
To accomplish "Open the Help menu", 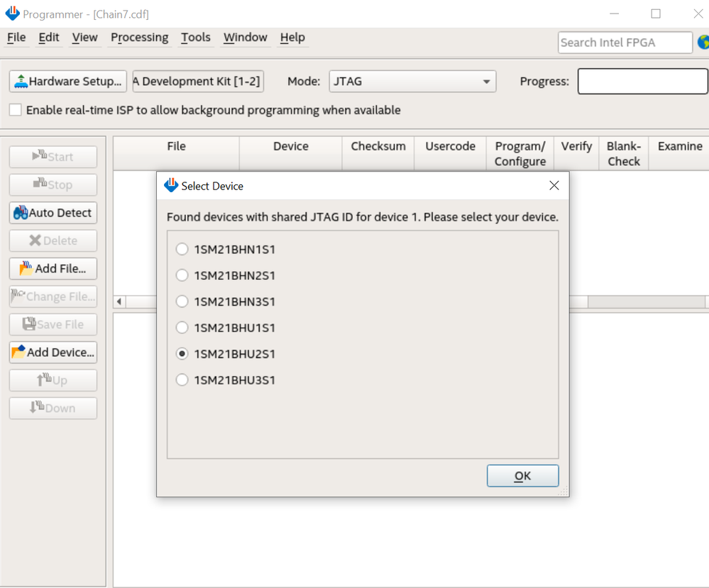I will 292,38.
